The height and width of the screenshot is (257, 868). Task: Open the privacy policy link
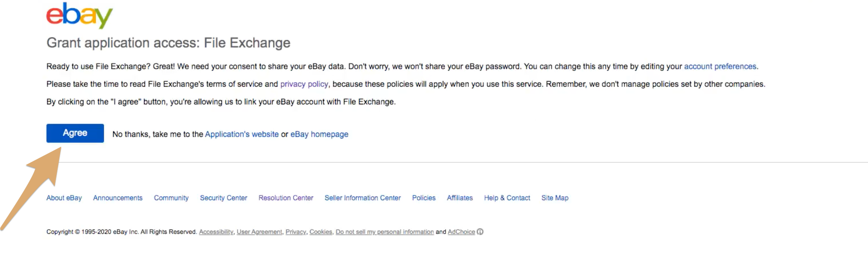point(304,84)
